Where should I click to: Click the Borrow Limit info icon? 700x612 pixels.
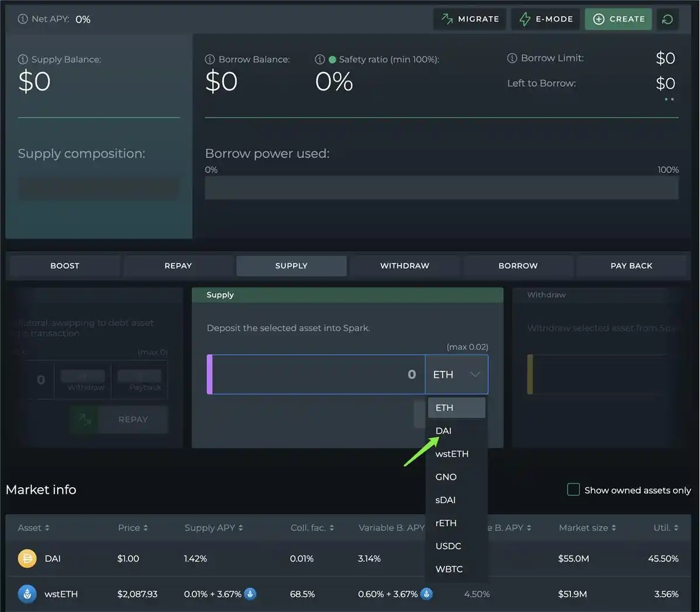click(x=512, y=58)
